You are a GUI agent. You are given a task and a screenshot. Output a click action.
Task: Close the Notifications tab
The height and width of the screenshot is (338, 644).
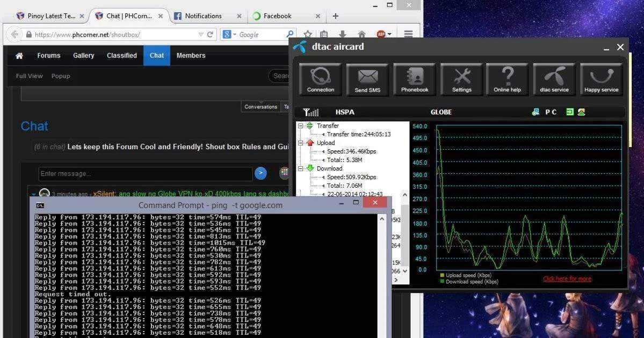click(239, 16)
